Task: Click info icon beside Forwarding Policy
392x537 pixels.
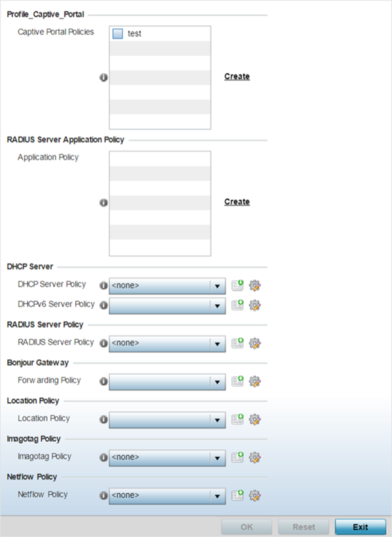Action: coord(104,381)
